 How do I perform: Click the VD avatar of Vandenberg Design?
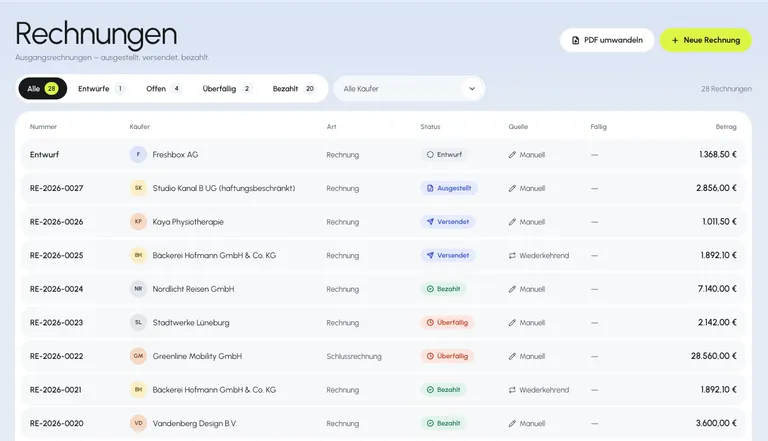pyautogui.click(x=138, y=423)
